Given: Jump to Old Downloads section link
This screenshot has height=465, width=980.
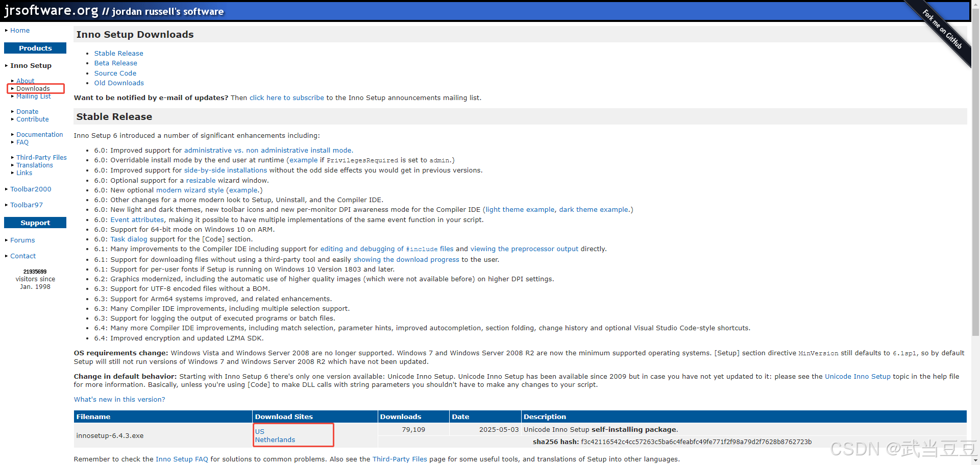Looking at the screenshot, I should coord(119,83).
